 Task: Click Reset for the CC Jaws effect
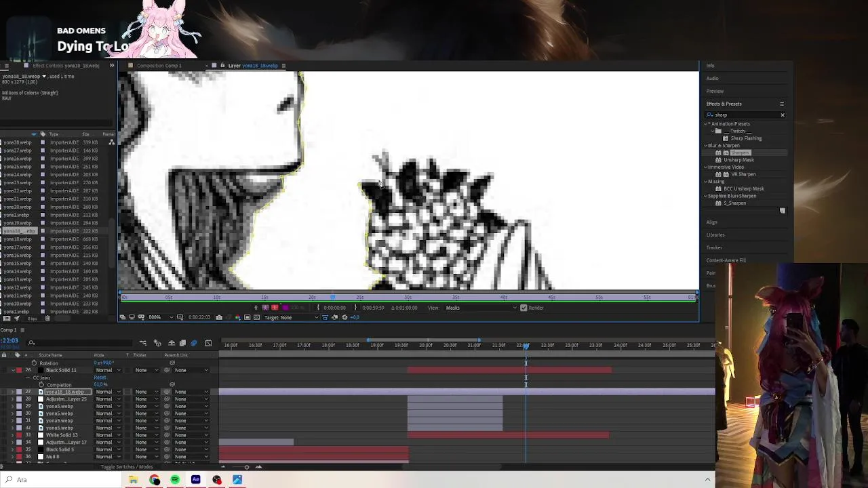point(99,378)
